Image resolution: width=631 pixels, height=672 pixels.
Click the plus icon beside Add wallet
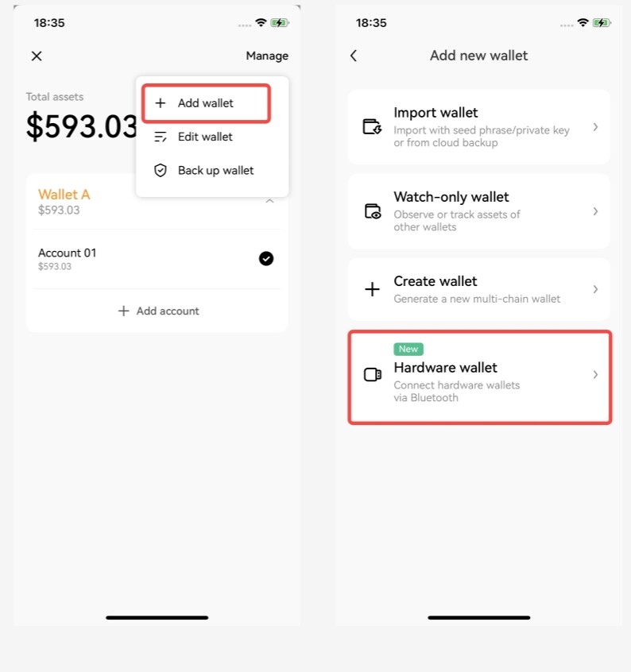161,102
